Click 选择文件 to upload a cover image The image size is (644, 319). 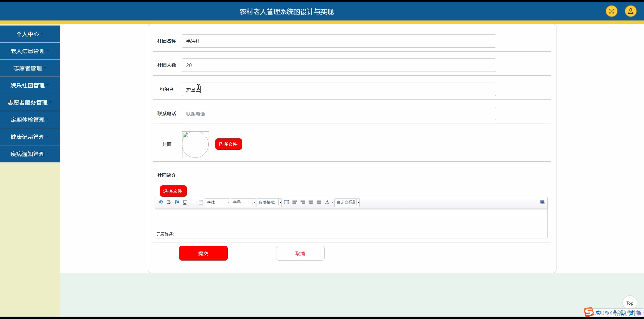(228, 144)
